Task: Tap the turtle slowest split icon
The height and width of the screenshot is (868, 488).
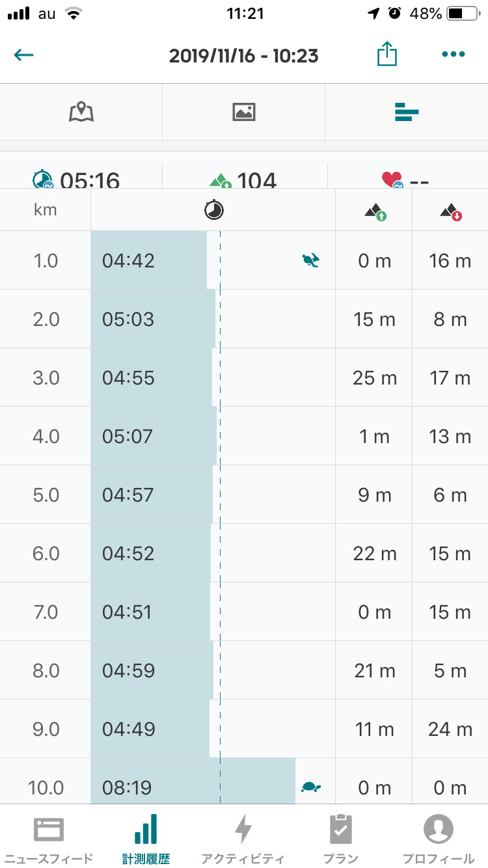Action: pyautogui.click(x=311, y=787)
